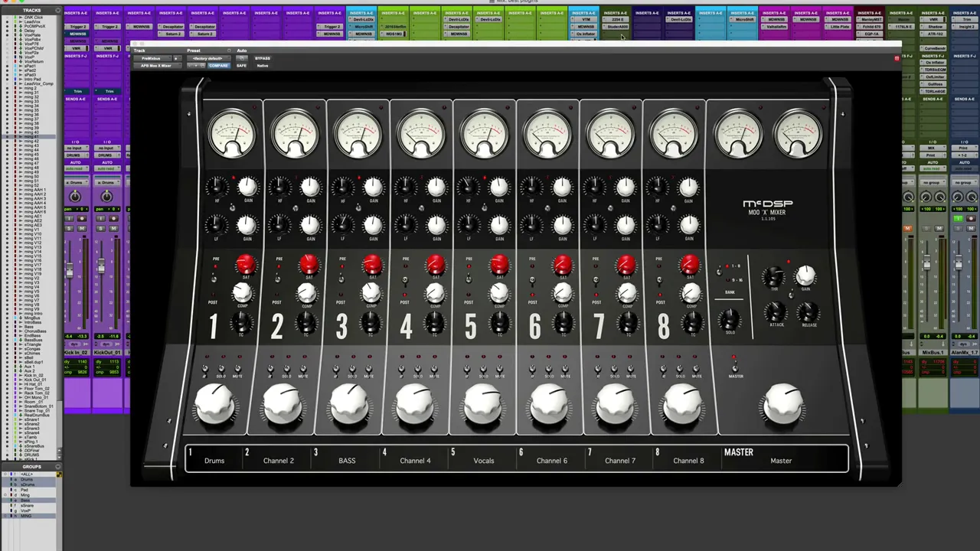Toggle the channel 5 SOLO switch
This screenshot has height=551, width=980.
click(x=483, y=370)
